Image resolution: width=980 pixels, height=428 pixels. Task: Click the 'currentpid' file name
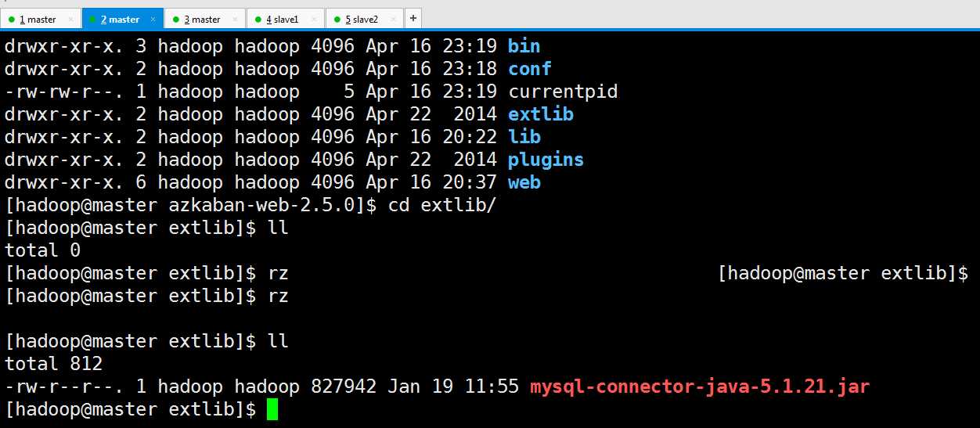[563, 92]
